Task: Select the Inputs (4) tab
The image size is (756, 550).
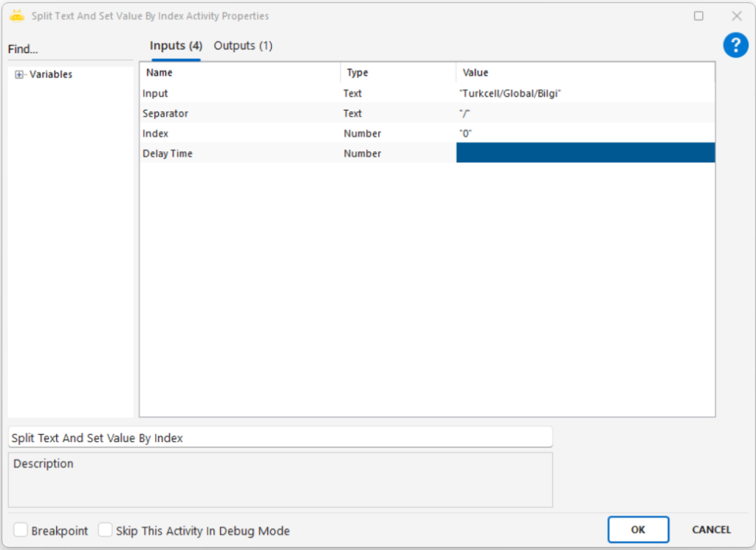Action: (176, 46)
